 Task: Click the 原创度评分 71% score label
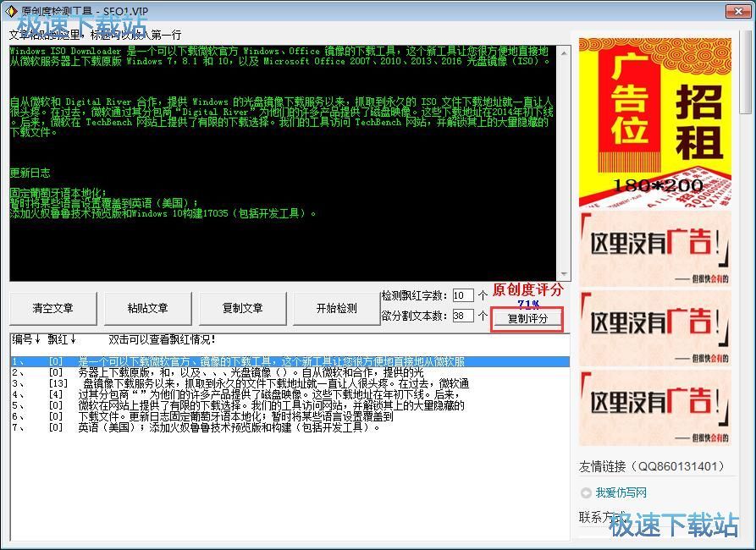528,295
